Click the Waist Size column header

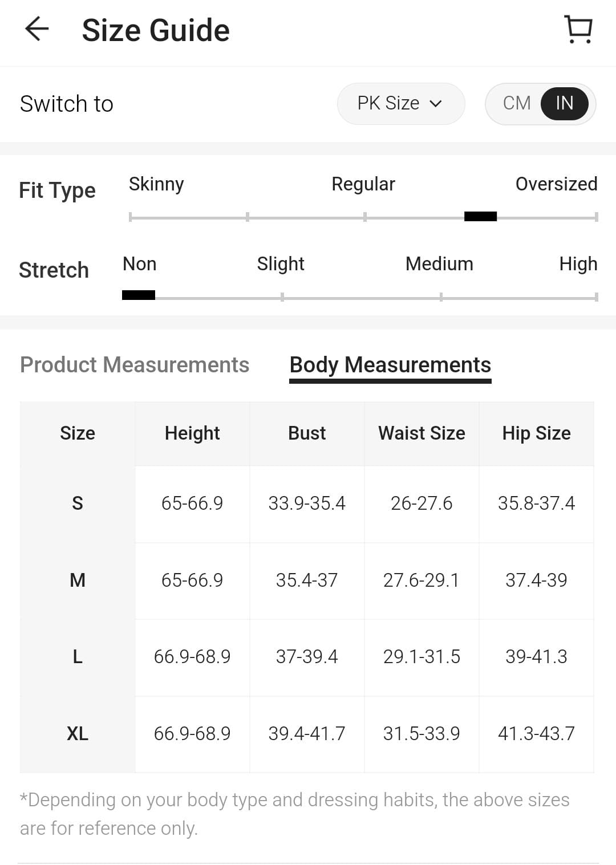click(x=422, y=433)
